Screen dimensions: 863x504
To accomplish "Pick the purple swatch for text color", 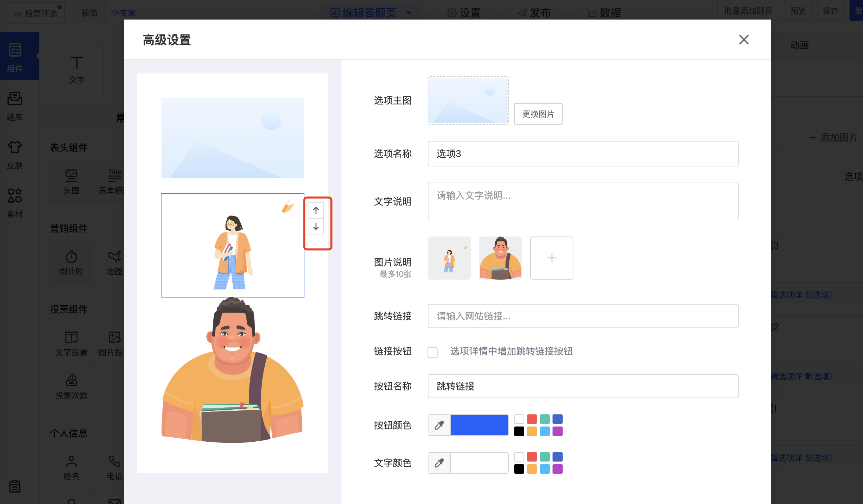I will click(557, 469).
